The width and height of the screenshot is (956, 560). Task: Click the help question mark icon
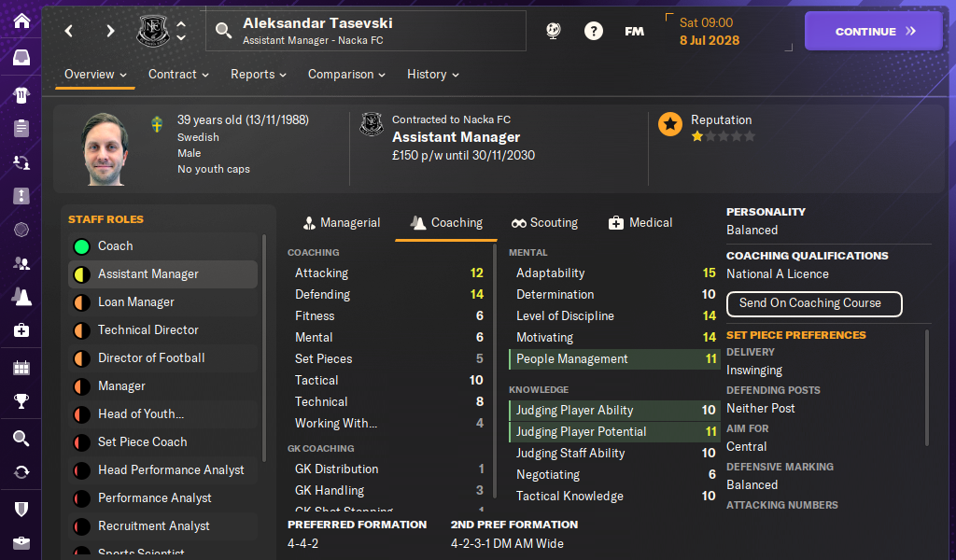point(594,31)
